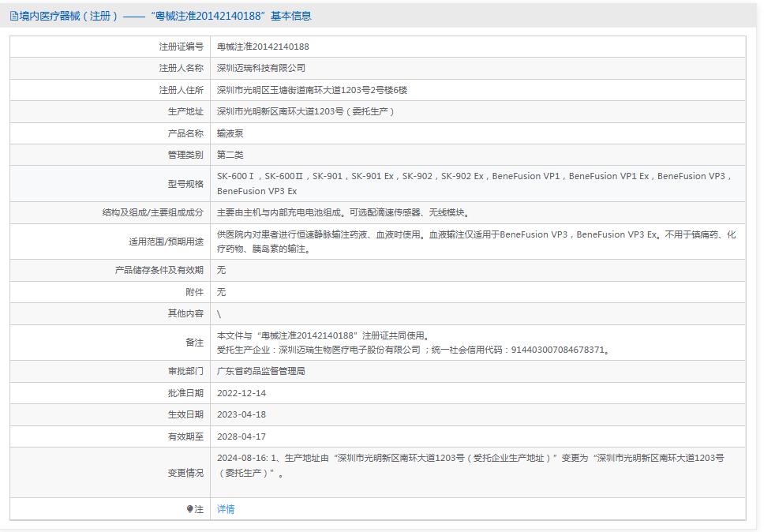Click the 适用范围/预期用途 label
The width and height of the screenshot is (775, 532).
tap(166, 242)
